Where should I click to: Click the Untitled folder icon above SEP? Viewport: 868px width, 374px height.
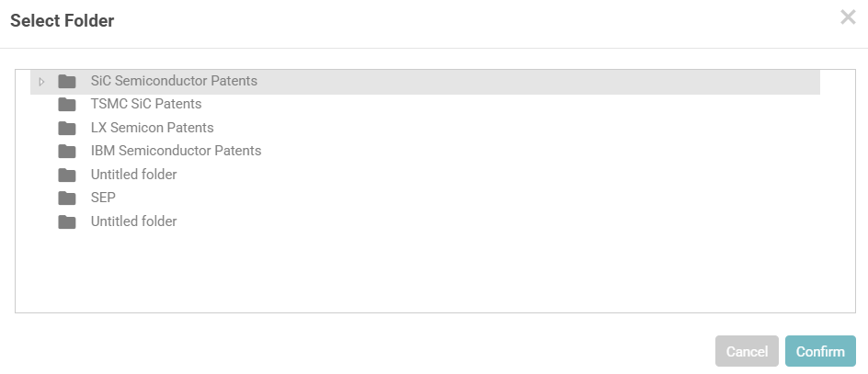67,175
